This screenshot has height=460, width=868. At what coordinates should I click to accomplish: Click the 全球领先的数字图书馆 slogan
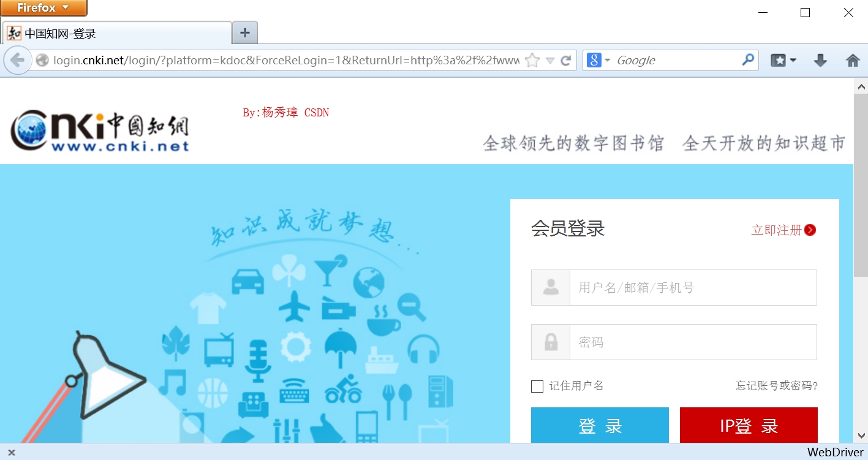coord(573,143)
